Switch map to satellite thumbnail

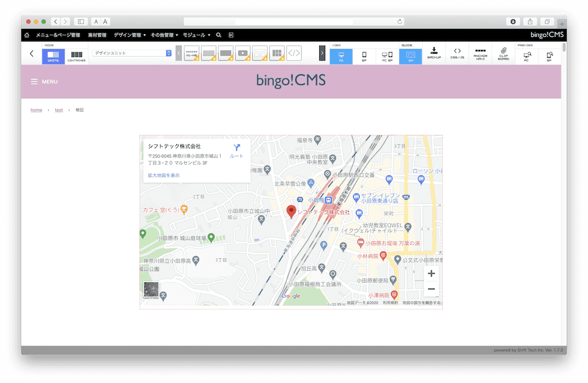(151, 290)
